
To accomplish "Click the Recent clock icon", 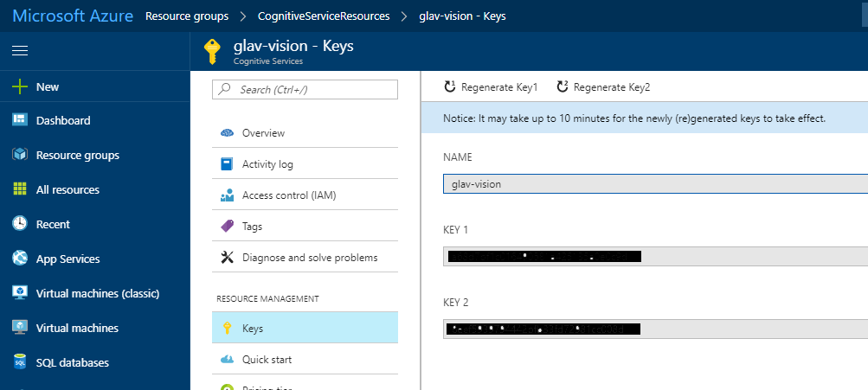I will point(20,224).
